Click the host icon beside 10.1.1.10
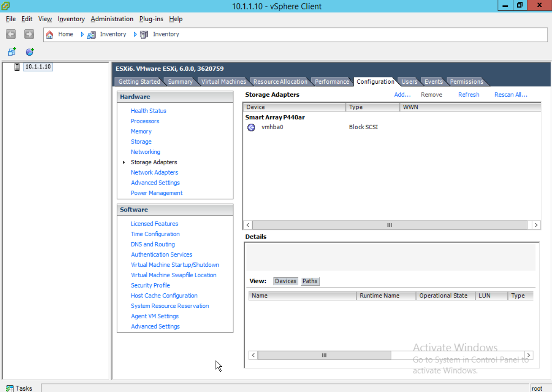552x392 pixels. point(17,66)
